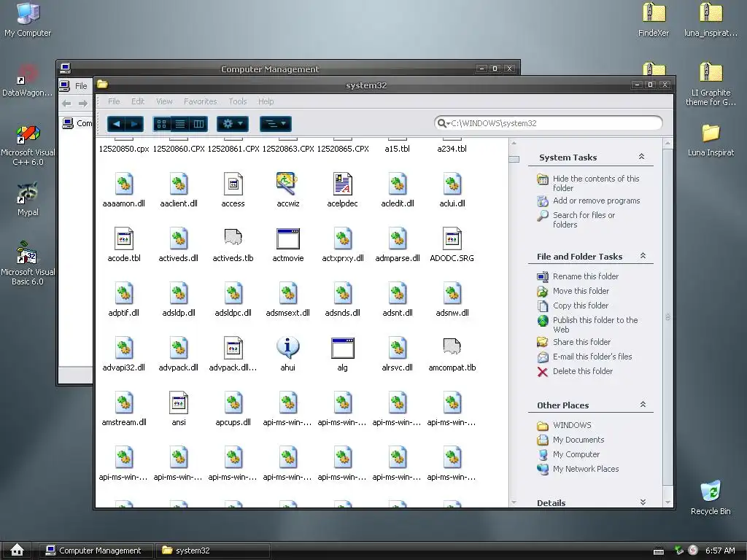Open the Mypal desktop shortcut
The width and height of the screenshot is (747, 560).
(28, 199)
